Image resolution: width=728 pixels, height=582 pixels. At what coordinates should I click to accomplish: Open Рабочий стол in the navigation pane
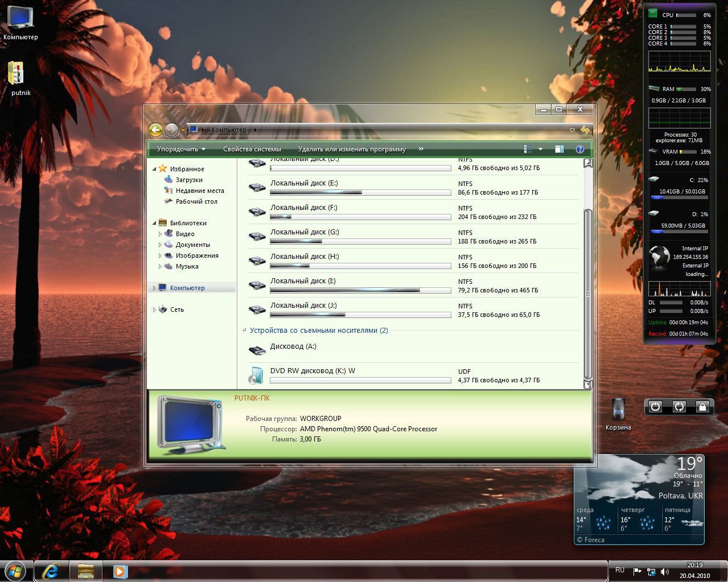coord(196,201)
